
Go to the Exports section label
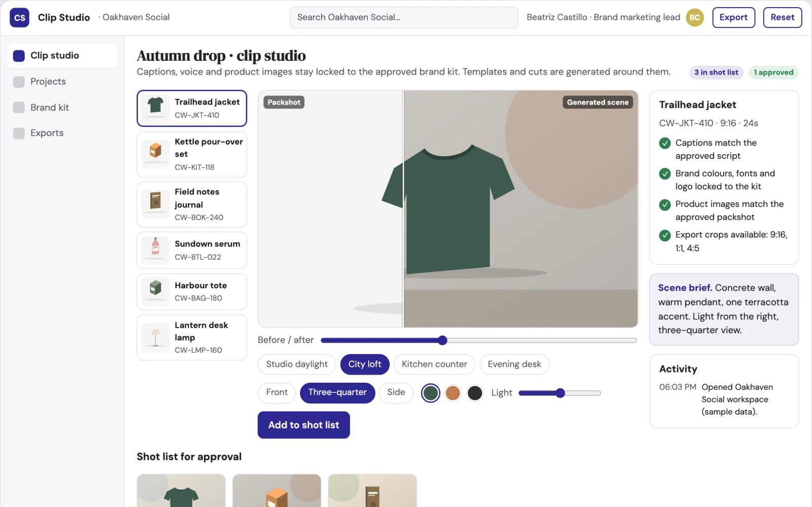click(x=47, y=133)
